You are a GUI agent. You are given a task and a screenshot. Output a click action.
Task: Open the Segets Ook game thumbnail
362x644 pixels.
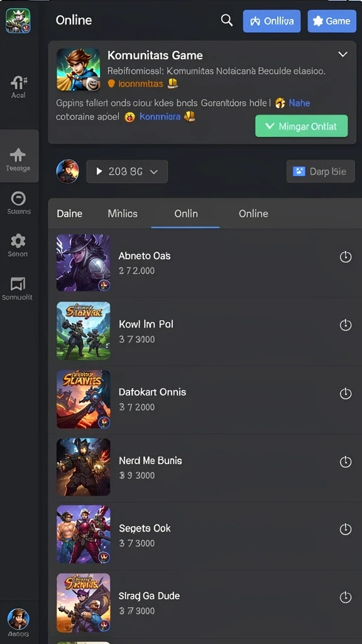tap(84, 535)
